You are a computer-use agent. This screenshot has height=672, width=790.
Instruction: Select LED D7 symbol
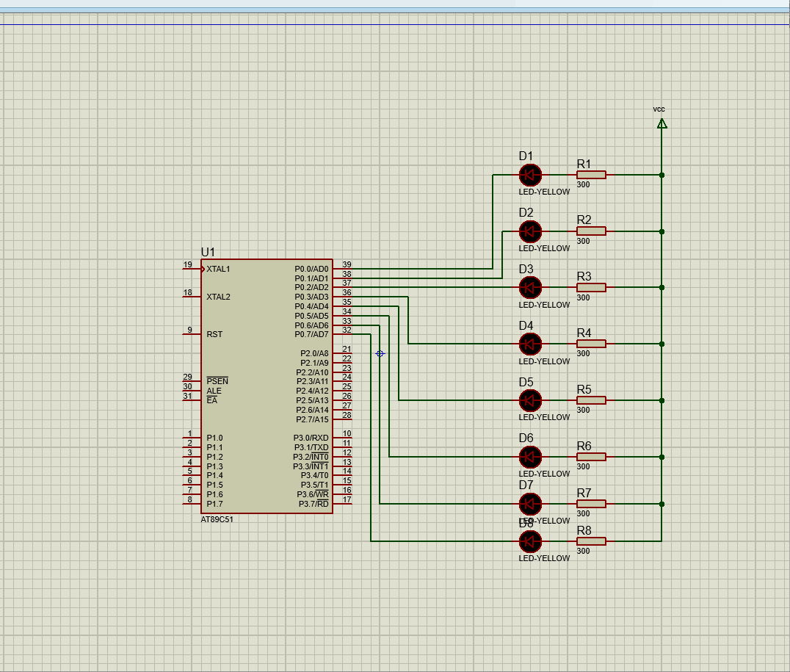tap(530, 504)
